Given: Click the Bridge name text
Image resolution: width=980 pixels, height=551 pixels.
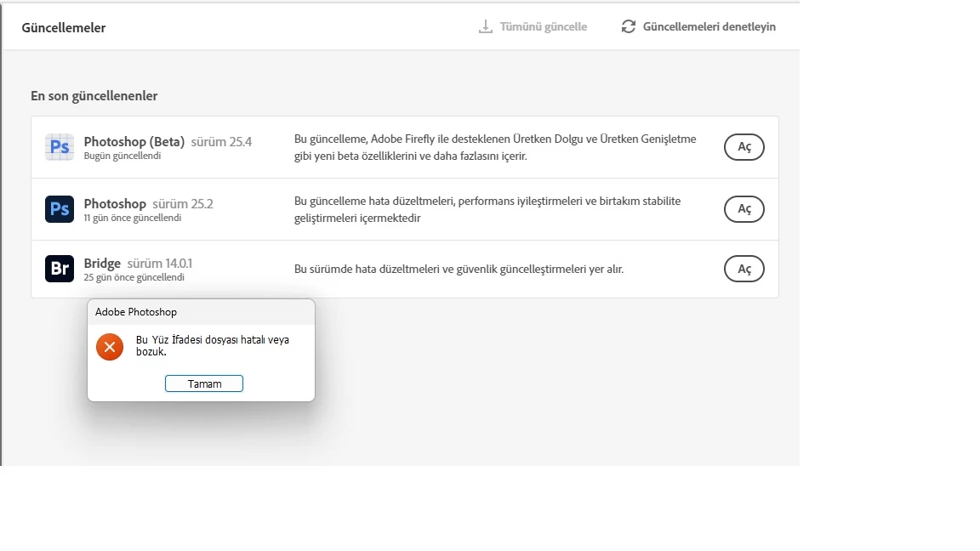Looking at the screenshot, I should pyautogui.click(x=102, y=263).
